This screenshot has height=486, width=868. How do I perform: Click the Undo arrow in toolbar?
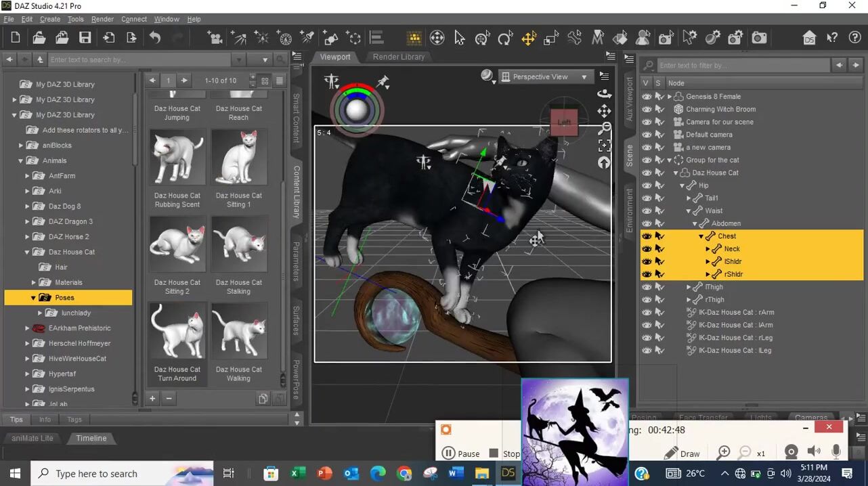(155, 38)
